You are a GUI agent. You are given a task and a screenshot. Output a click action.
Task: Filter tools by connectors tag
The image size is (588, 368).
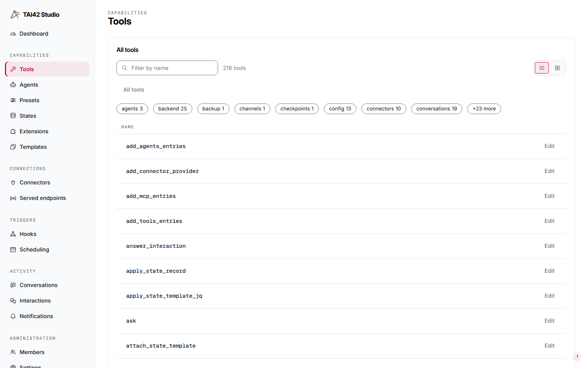384,109
